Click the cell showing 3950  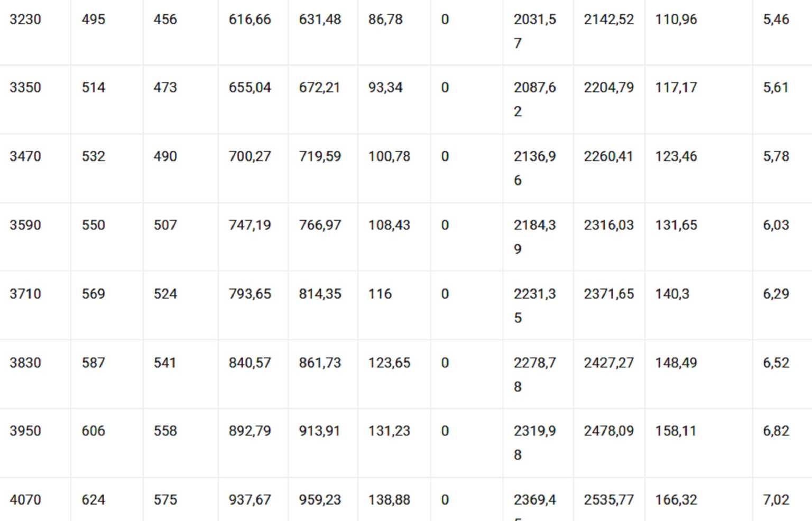click(25, 431)
